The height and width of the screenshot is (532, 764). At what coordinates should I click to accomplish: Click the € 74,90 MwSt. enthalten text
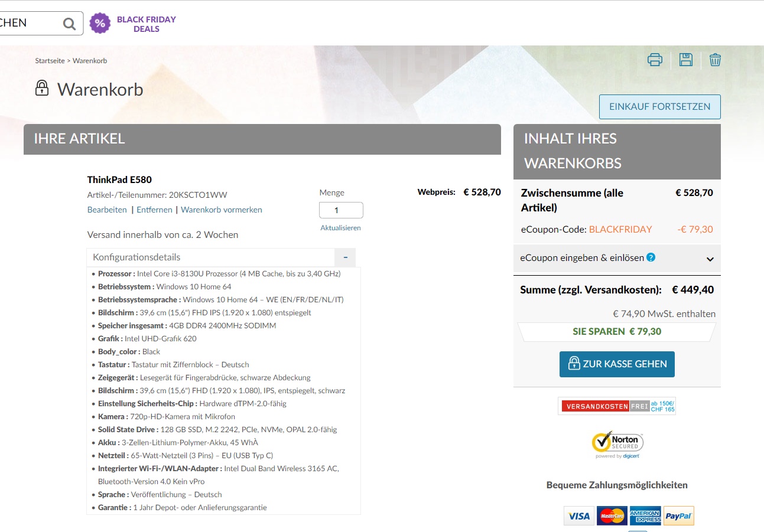[x=664, y=314]
